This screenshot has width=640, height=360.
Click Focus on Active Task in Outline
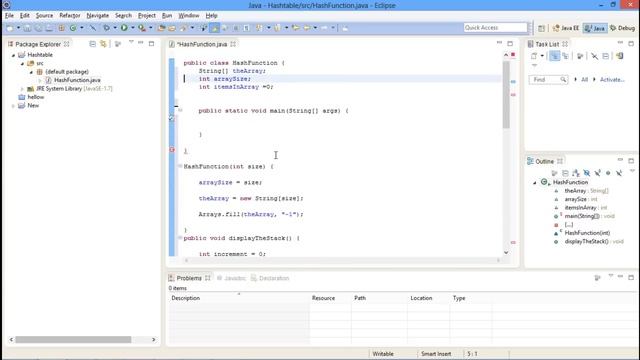(554, 173)
